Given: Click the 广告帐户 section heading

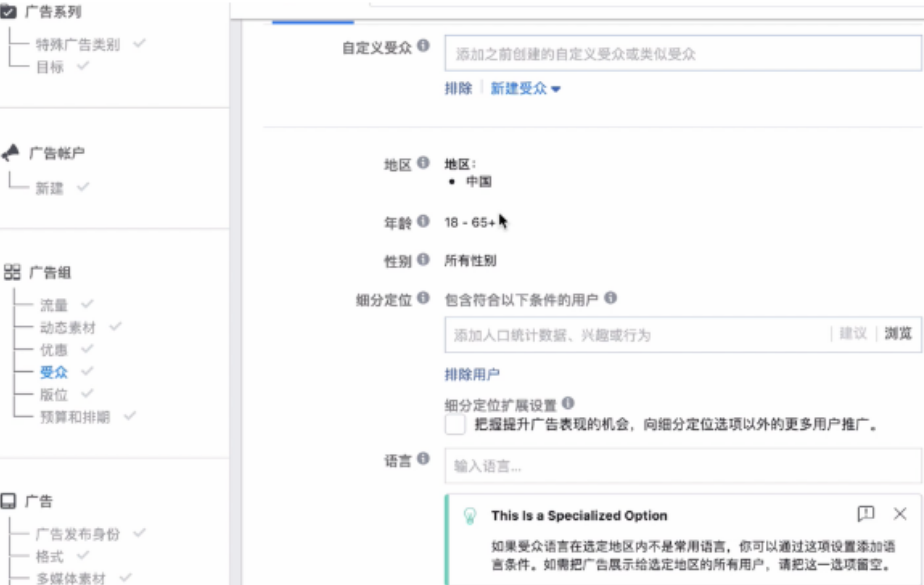Looking at the screenshot, I should coord(57,153).
